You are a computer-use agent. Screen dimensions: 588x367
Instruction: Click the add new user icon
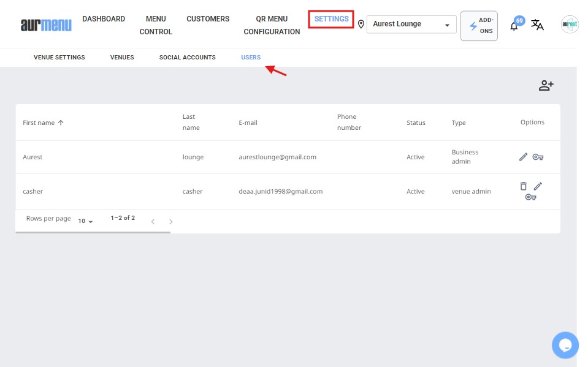[x=546, y=86]
